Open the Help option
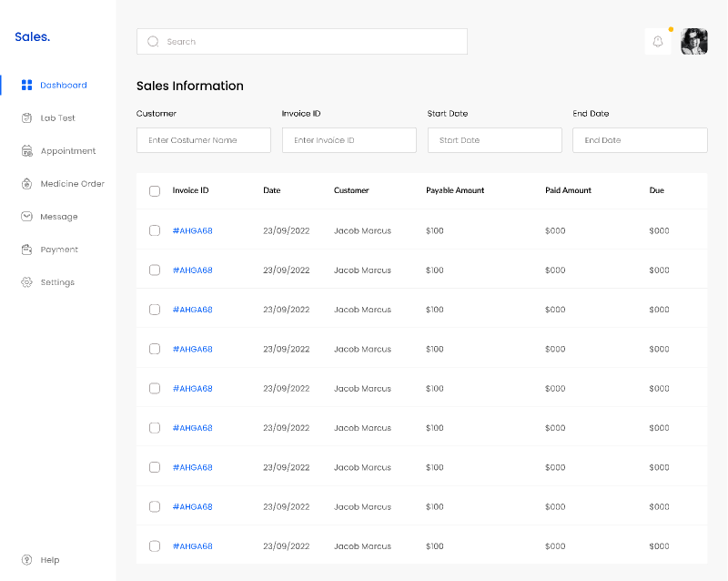The width and height of the screenshot is (728, 581). pyautogui.click(x=44, y=559)
